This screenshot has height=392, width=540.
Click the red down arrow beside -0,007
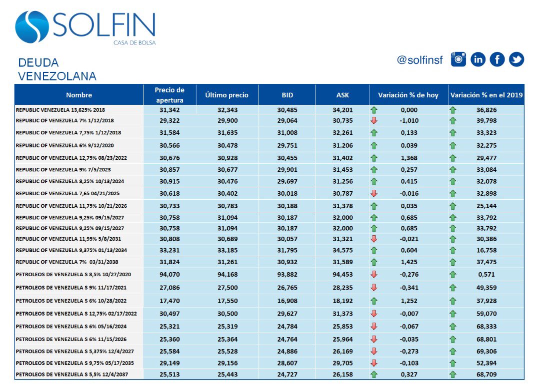point(374,314)
